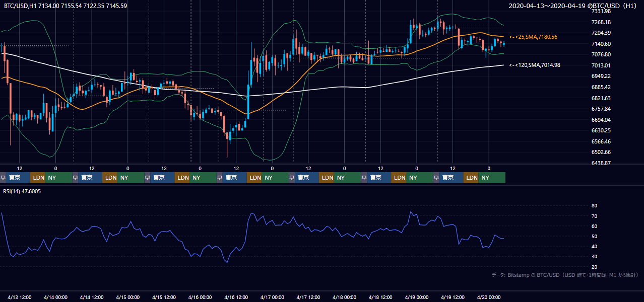Viewport: 644px width, 302px height.
Task: Select the 4/14 12:00 date label
Action: point(92,297)
